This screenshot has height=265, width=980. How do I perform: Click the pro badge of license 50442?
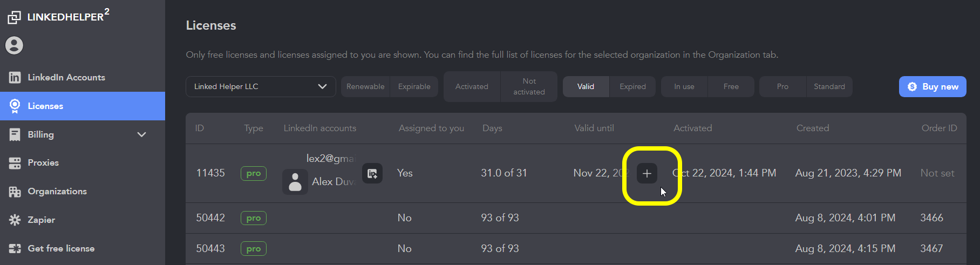(253, 218)
